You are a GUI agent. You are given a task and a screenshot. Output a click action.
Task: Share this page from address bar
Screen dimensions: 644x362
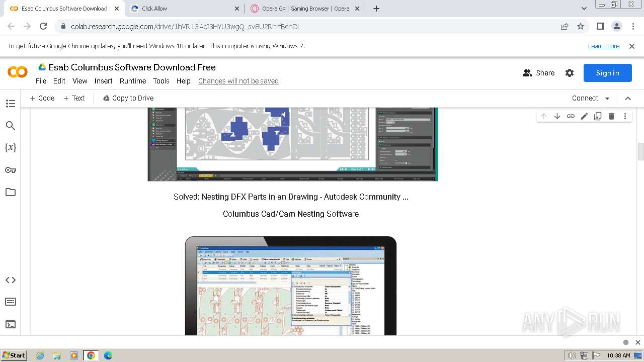tap(565, 26)
